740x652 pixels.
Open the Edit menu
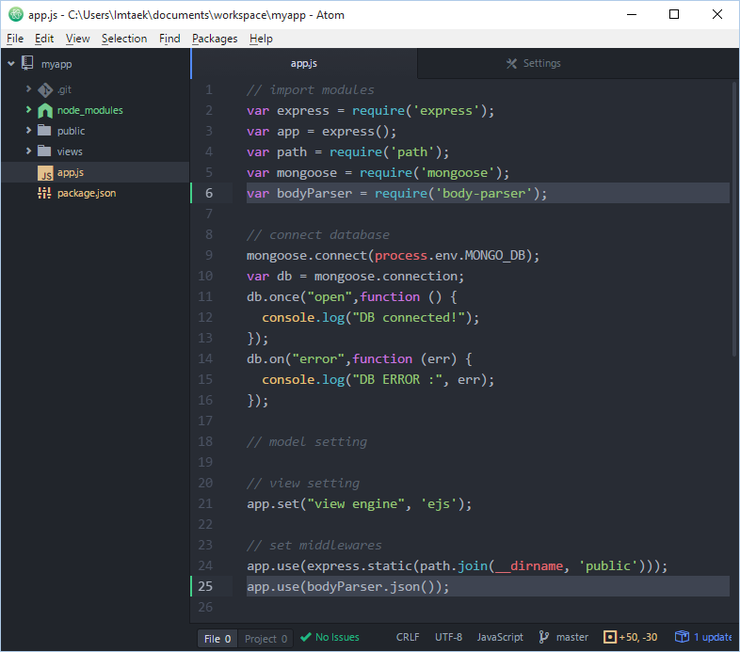[x=44, y=39]
